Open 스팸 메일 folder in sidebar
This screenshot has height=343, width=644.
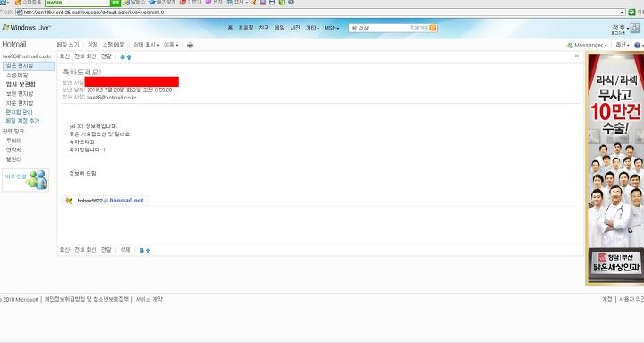pos(17,75)
